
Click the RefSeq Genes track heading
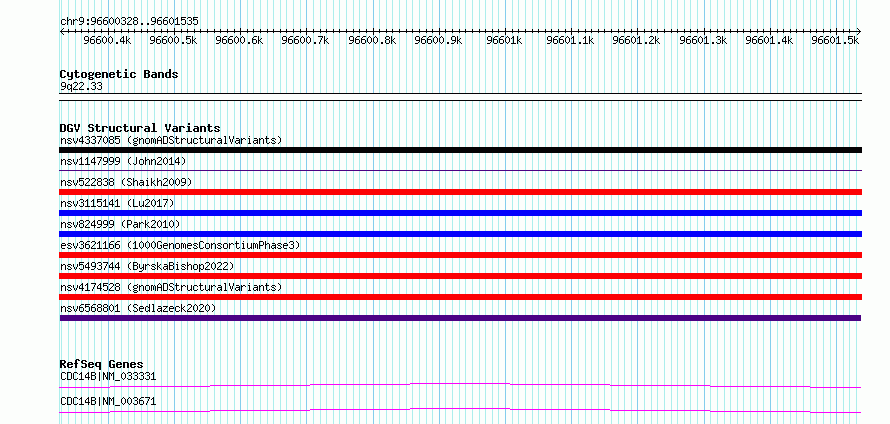tap(102, 364)
